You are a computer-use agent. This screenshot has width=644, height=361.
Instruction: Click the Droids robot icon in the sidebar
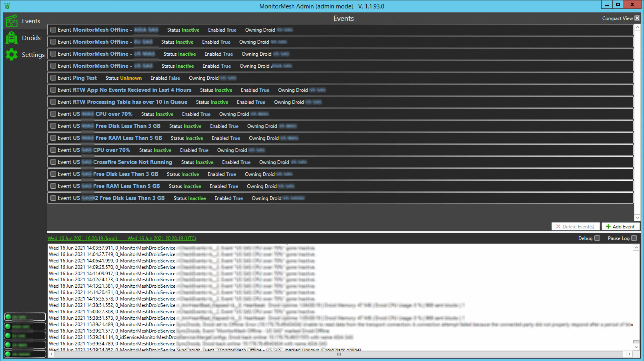click(12, 38)
